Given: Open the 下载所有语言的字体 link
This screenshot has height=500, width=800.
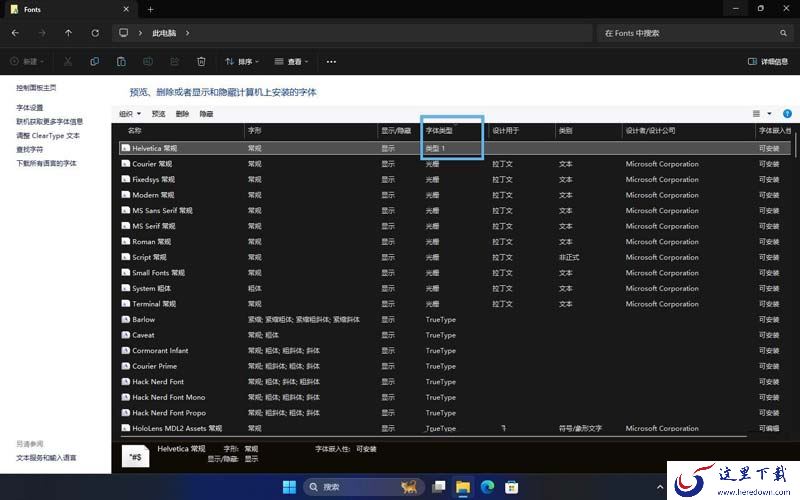Looking at the screenshot, I should [46, 163].
